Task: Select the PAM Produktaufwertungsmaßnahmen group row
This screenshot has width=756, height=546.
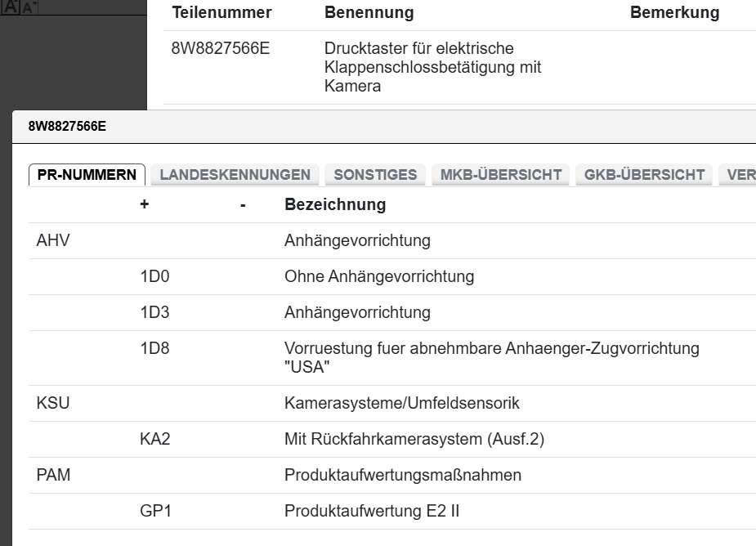Action: (402, 475)
